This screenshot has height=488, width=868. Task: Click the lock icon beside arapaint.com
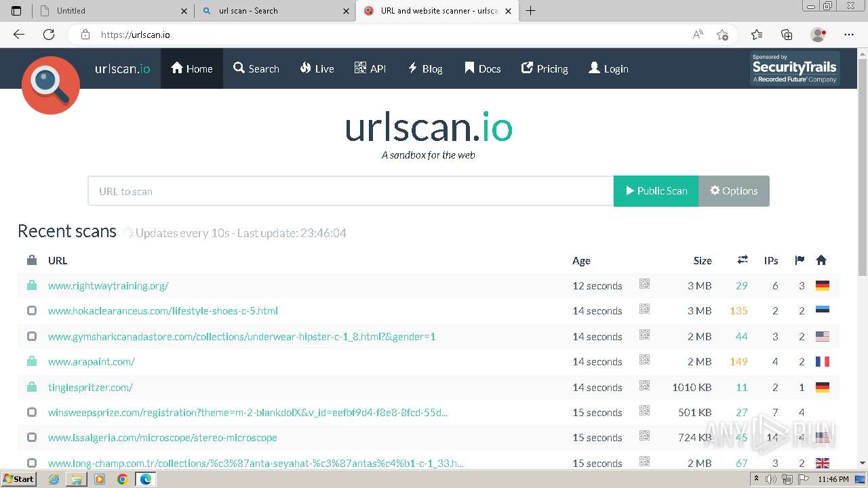[x=32, y=361]
